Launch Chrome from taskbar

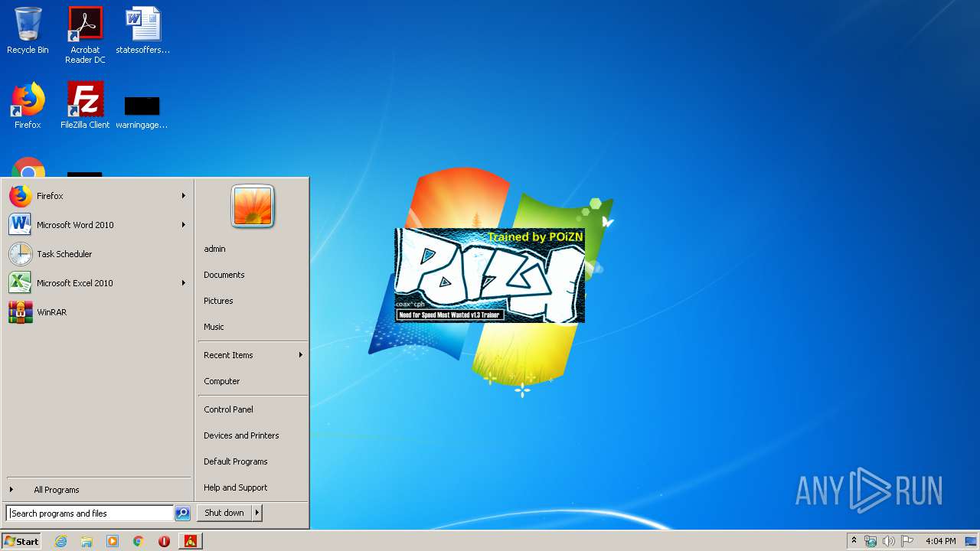tap(139, 541)
